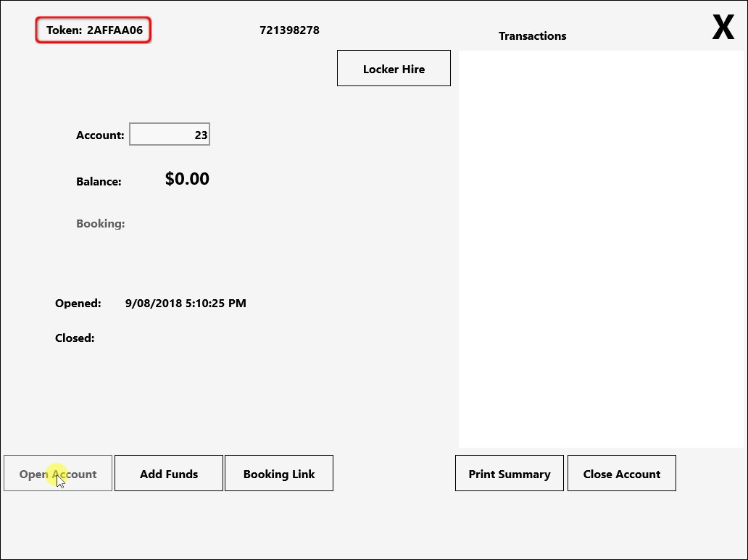Print the account summary
The height and width of the screenshot is (560, 748).
click(509, 473)
